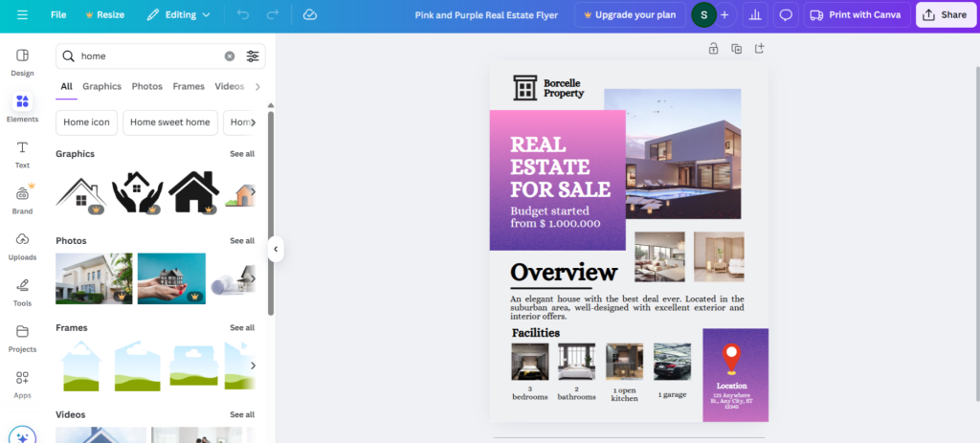Click See all for Graphics
The image size is (980, 443).
(242, 154)
